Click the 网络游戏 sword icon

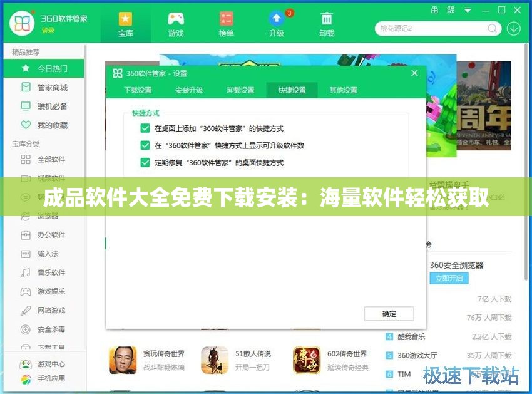(26, 311)
